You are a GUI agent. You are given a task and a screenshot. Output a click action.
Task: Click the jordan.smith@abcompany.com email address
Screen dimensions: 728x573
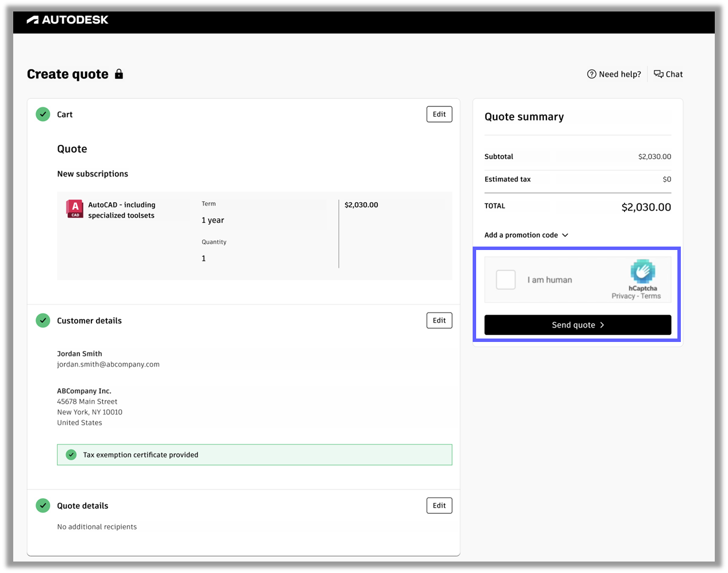[108, 364]
